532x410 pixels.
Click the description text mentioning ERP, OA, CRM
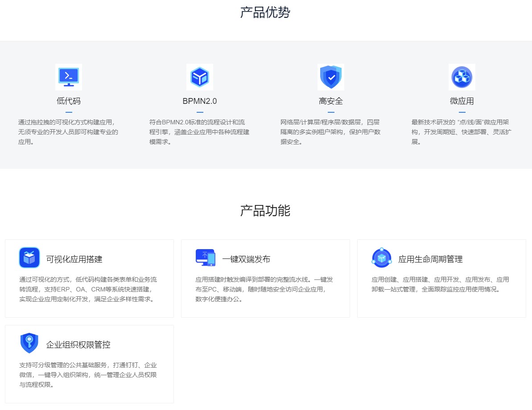click(x=88, y=289)
